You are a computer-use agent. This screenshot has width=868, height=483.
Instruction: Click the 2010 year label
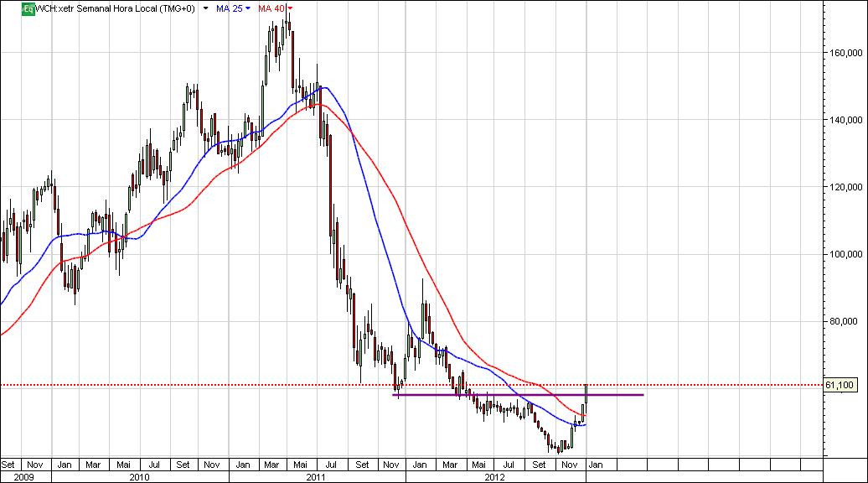139,477
